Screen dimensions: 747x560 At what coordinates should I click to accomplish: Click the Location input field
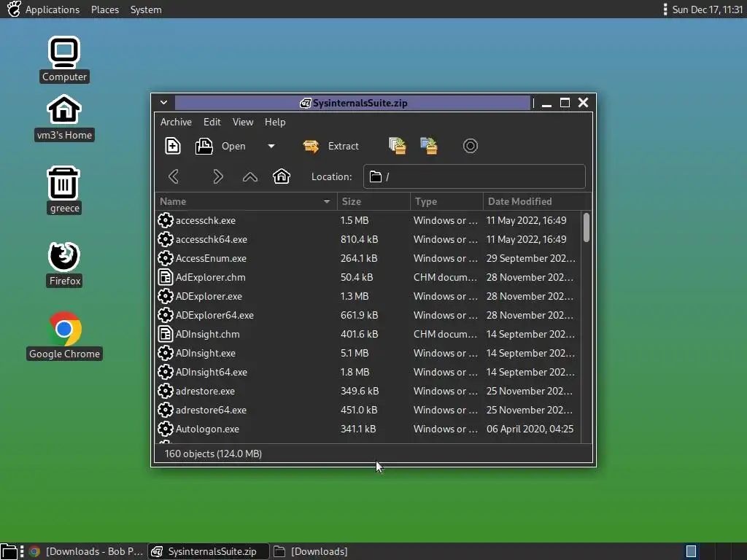[474, 176]
